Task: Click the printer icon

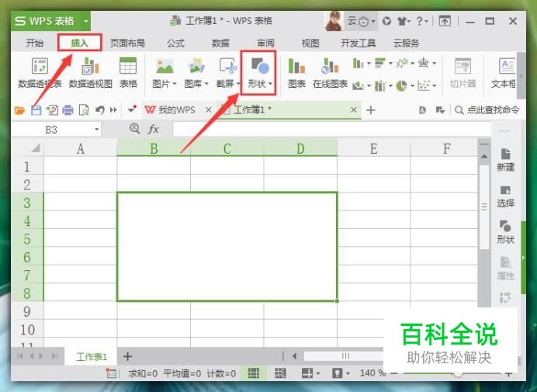Action: 68,110
